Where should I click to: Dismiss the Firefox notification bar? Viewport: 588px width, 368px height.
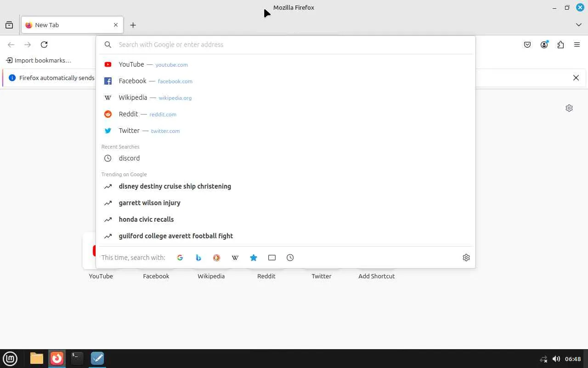(x=576, y=78)
